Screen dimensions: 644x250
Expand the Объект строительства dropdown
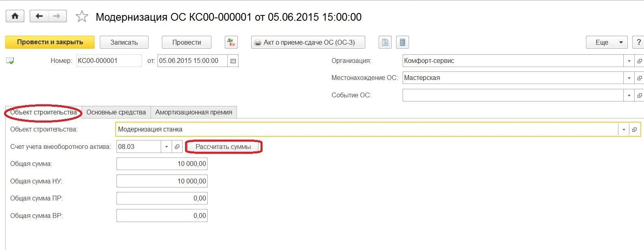click(624, 129)
